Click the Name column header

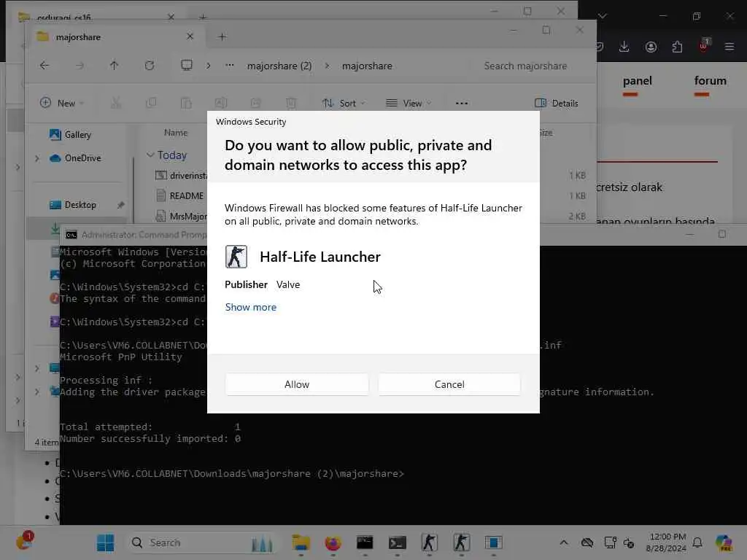pos(176,133)
